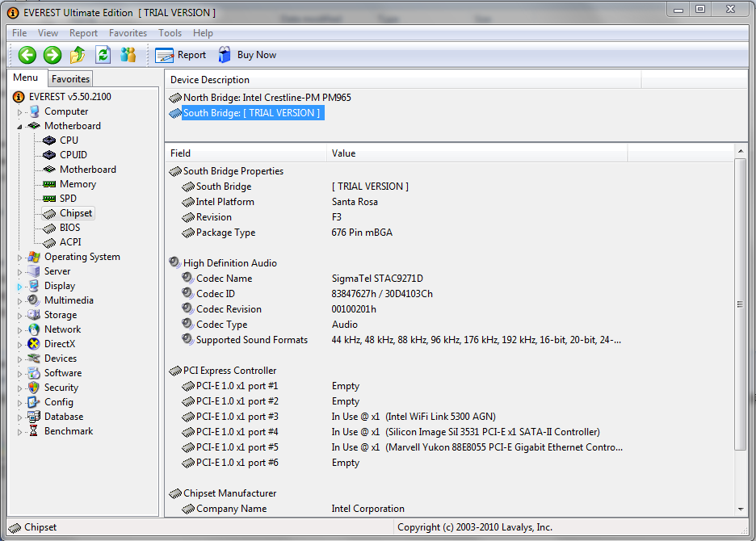This screenshot has height=541, width=756.
Task: Click the Server tower icon
Action: pyautogui.click(x=34, y=271)
